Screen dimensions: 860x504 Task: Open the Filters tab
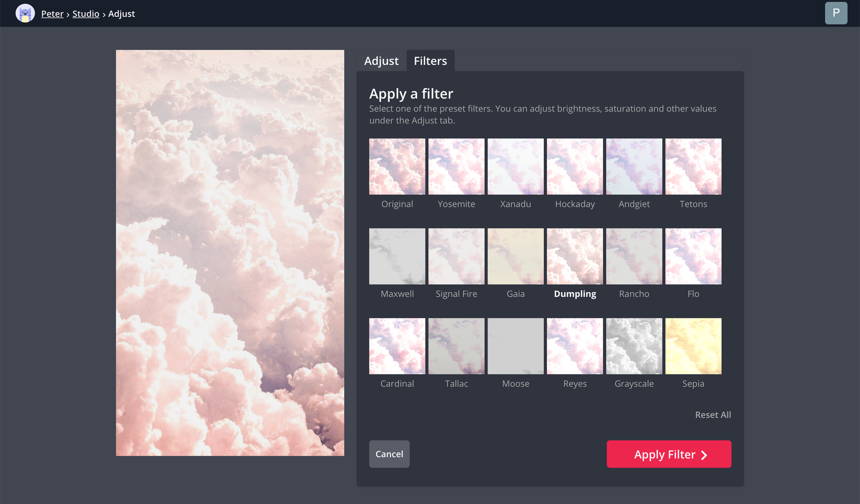coord(430,61)
